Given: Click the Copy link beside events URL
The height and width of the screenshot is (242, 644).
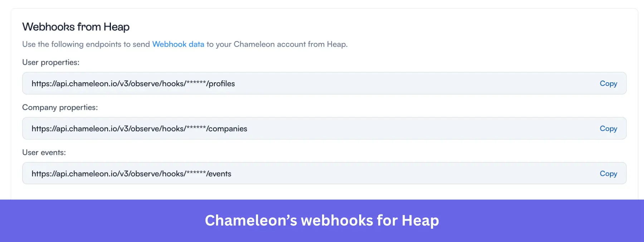Looking at the screenshot, I should [608, 173].
